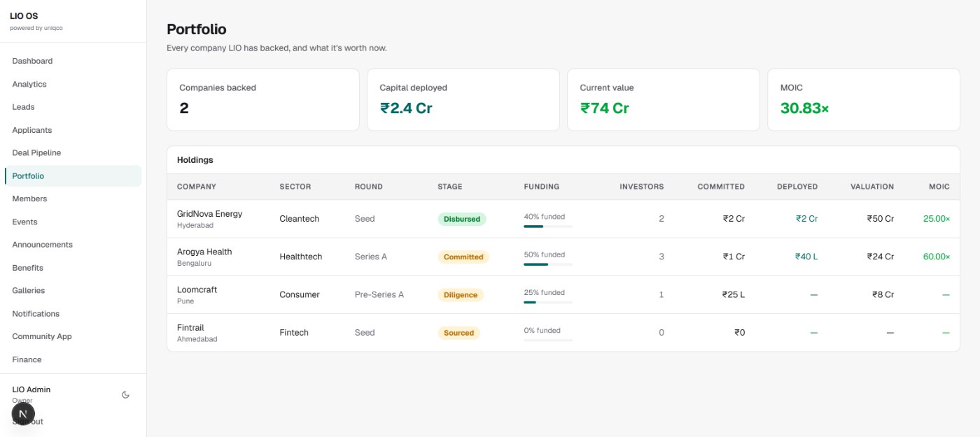Screen dimensions: 980x437
Task: Open Announcements in sidebar
Action: point(73,245)
